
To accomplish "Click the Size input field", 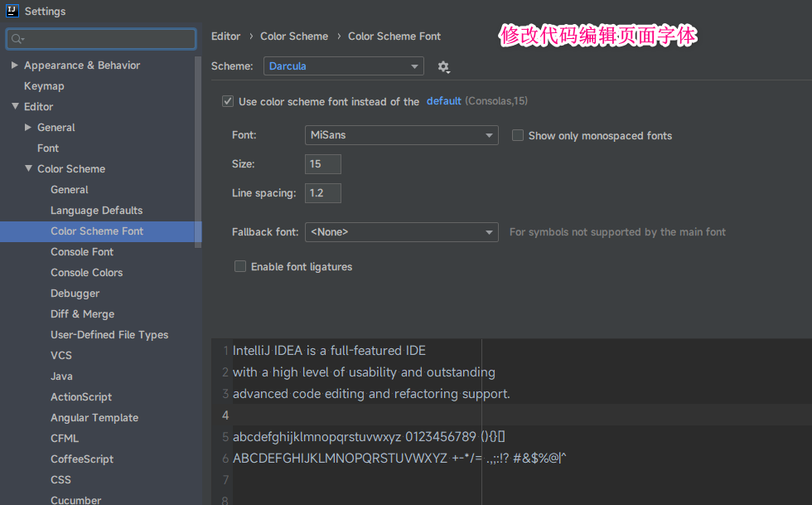I will [322, 164].
